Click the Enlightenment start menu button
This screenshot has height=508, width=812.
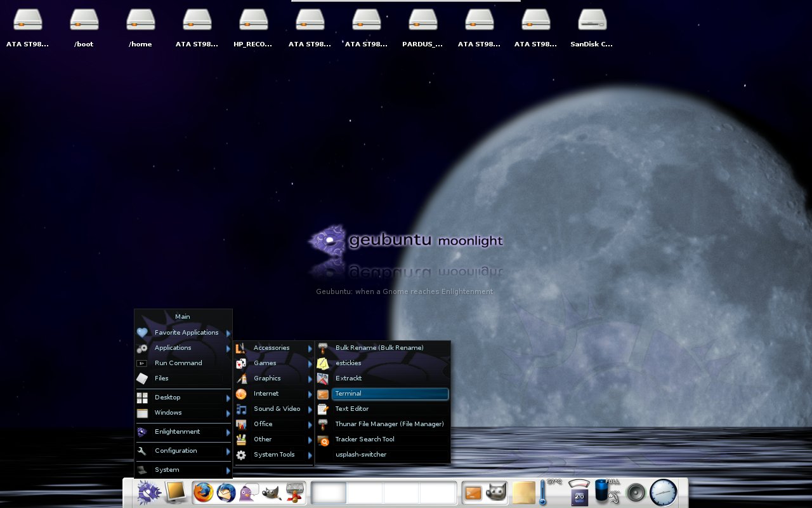click(149, 492)
